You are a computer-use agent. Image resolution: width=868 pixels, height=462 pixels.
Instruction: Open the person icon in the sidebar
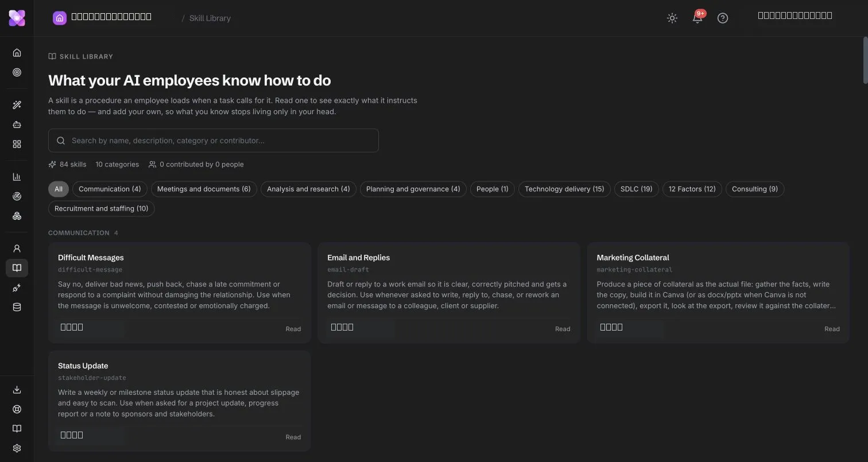pos(17,249)
